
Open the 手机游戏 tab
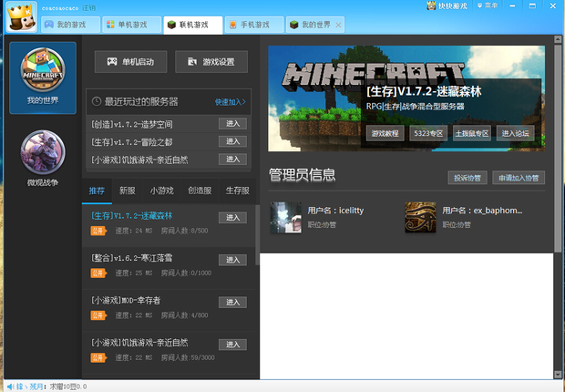click(x=254, y=25)
